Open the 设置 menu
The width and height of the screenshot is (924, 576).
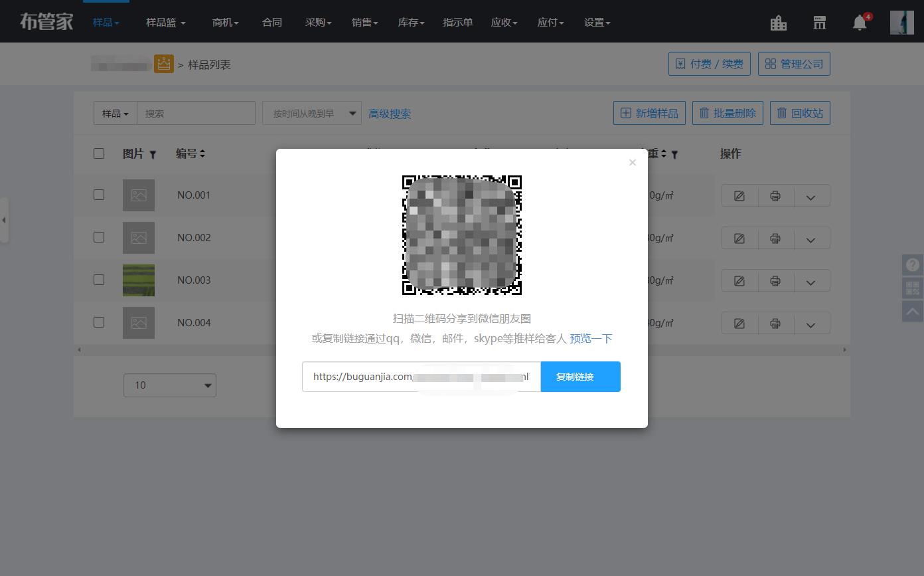(597, 23)
